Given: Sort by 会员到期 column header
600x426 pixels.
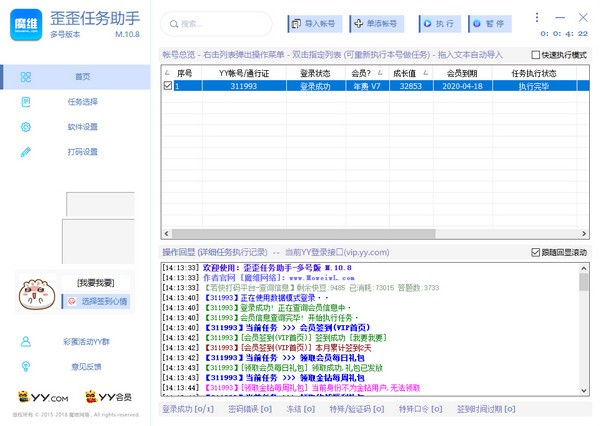Looking at the screenshot, I should [462, 73].
